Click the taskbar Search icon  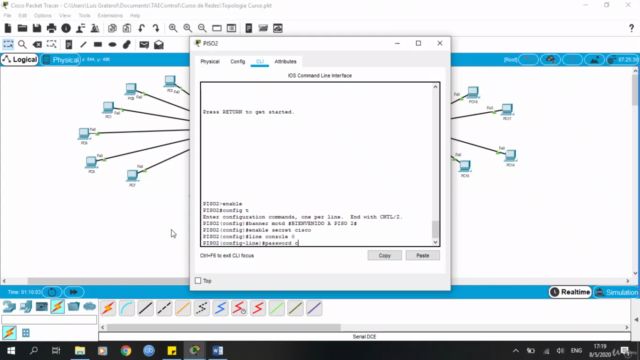(x=34, y=351)
